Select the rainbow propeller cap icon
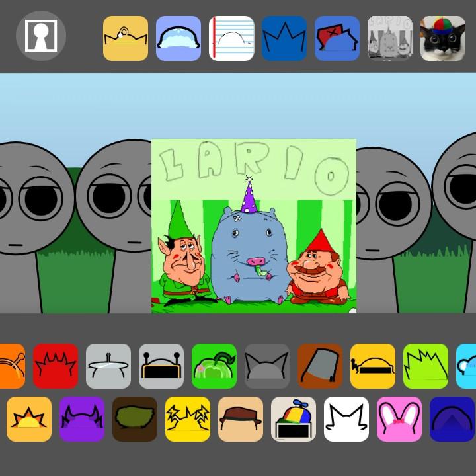This screenshot has width=476, height=476. (294, 419)
